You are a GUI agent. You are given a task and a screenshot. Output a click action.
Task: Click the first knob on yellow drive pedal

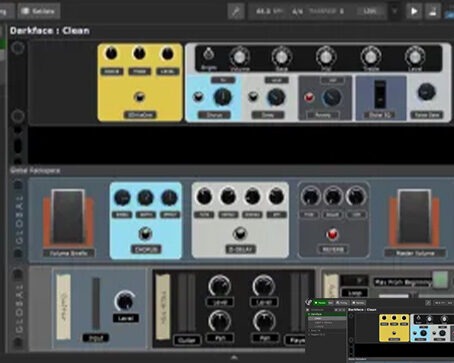pyautogui.click(x=111, y=54)
